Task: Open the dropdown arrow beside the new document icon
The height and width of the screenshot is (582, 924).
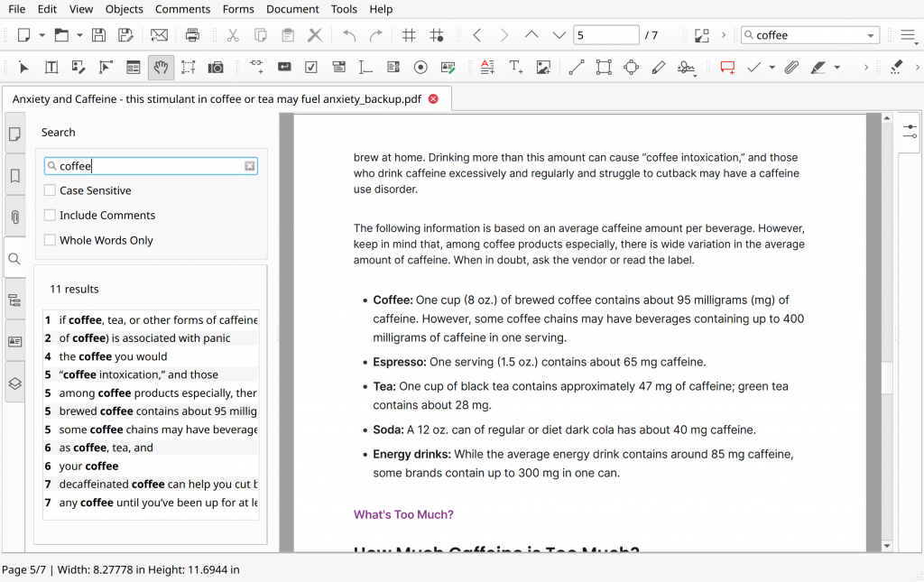Action: 42,36
